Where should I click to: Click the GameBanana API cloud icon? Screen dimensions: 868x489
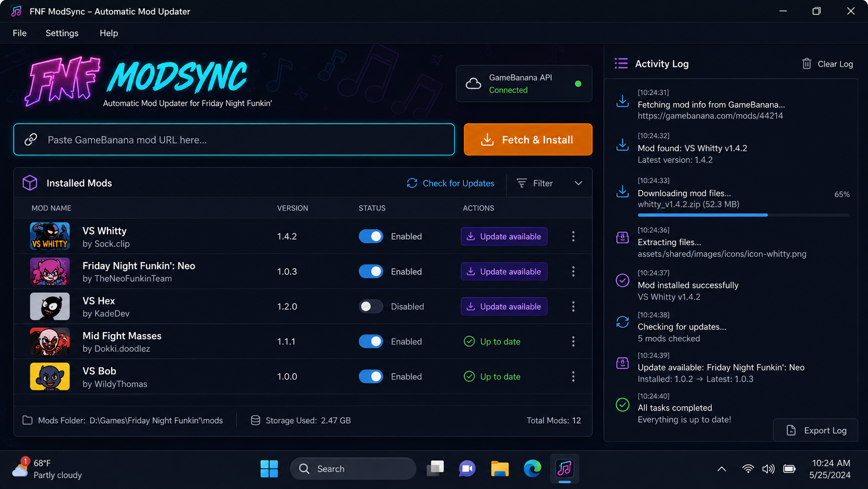[473, 84]
